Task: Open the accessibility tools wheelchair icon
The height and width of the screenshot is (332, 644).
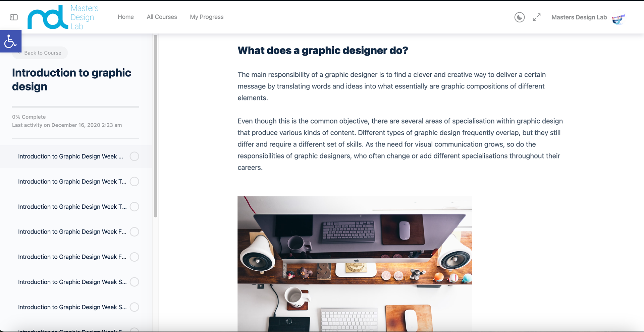Action: point(11,41)
